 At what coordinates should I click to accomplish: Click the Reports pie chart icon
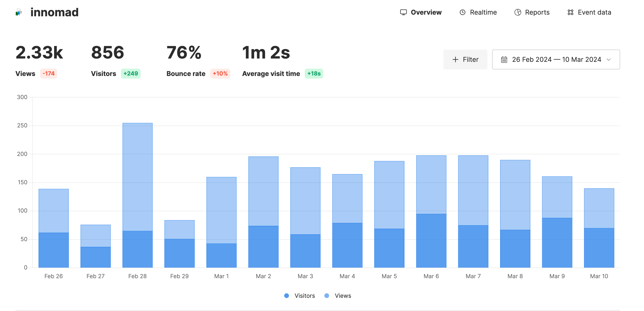click(x=518, y=12)
